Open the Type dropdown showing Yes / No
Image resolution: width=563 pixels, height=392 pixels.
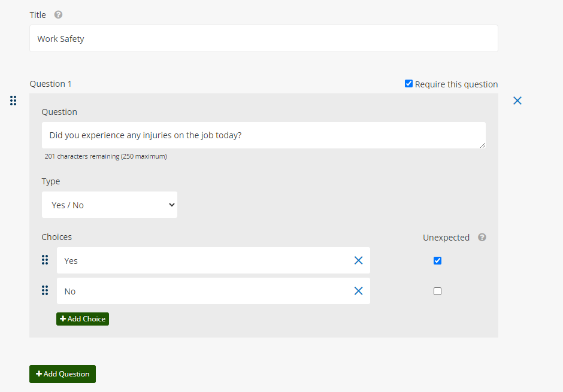click(110, 205)
